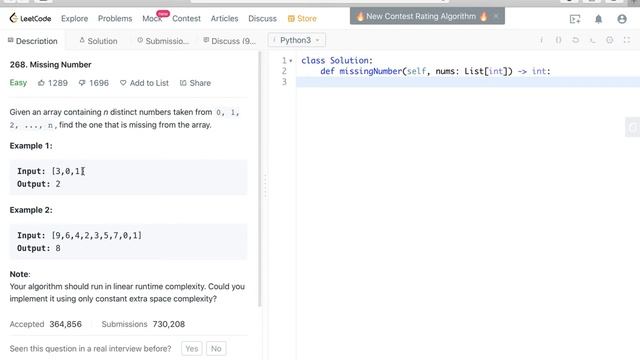Click the Example 1 input text

coord(51,171)
